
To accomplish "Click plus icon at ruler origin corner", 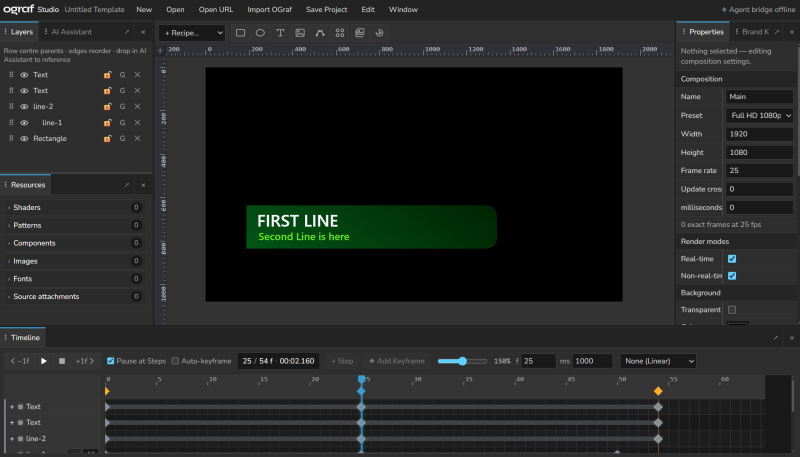I will click(x=160, y=50).
